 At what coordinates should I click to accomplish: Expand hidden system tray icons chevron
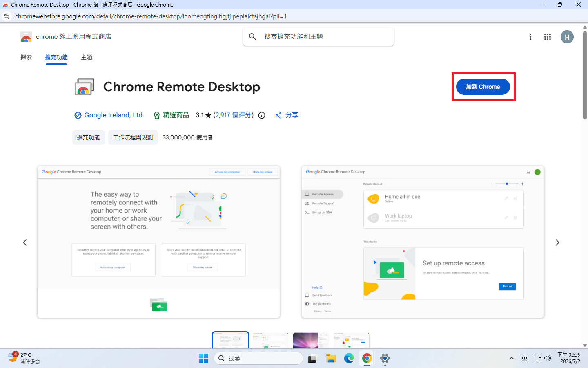(x=511, y=358)
